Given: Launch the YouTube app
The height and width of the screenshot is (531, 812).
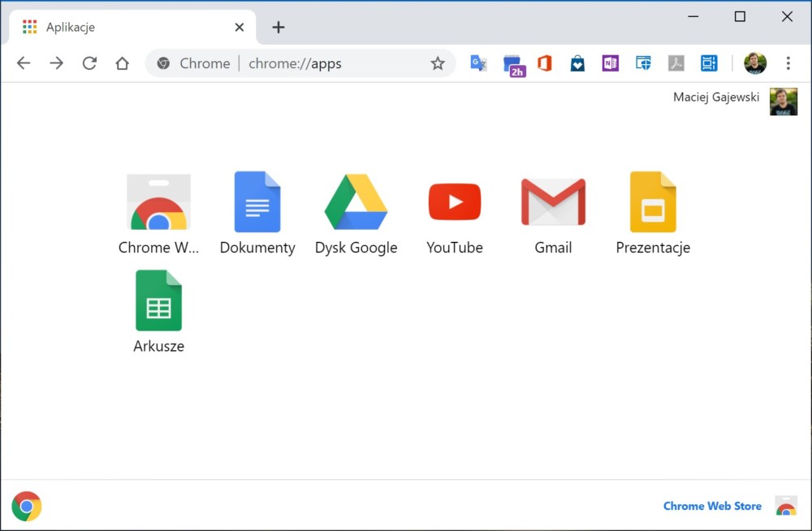Looking at the screenshot, I should [455, 201].
